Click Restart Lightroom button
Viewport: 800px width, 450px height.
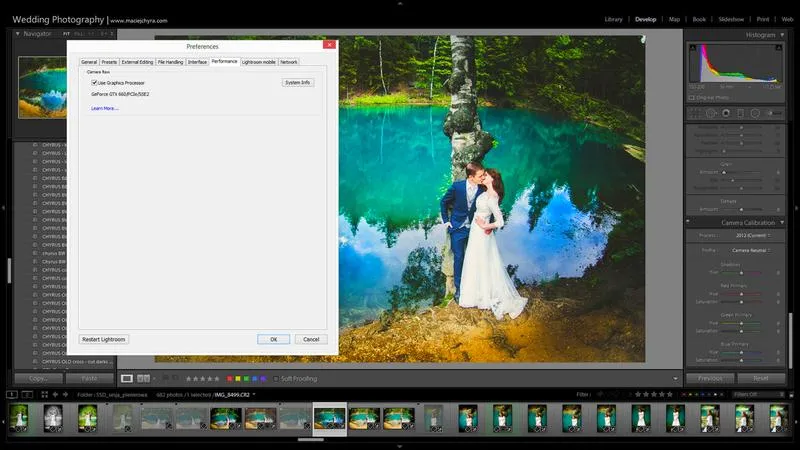tap(104, 339)
